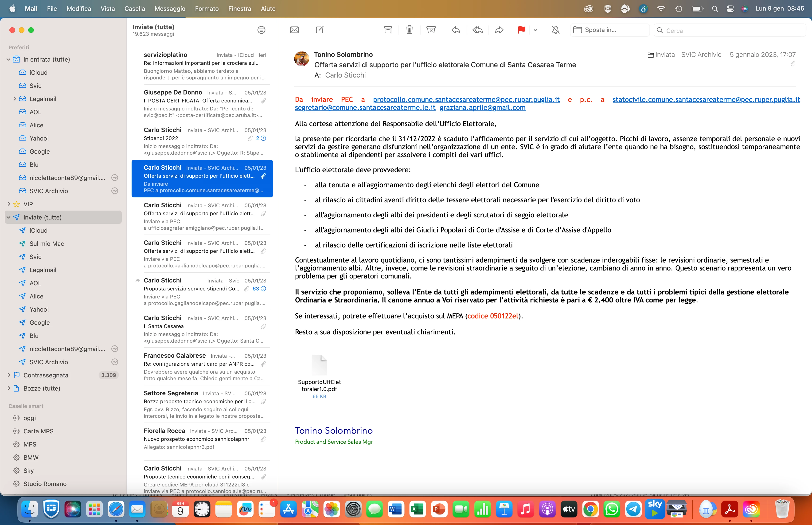Click the graziana.aprile@gmail.com link

[483, 108]
